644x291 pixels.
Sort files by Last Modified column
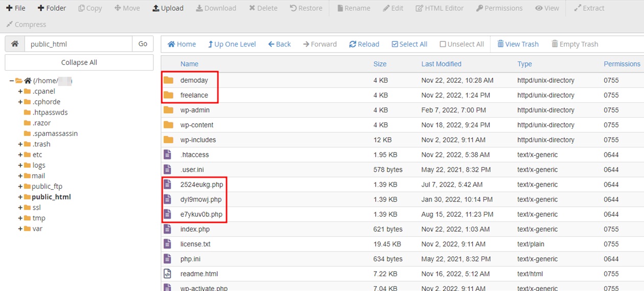tap(441, 64)
